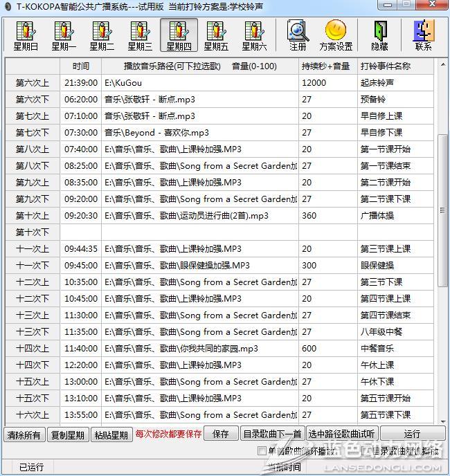Click the 联系 contact icon
The image size is (450, 476).
[423, 35]
